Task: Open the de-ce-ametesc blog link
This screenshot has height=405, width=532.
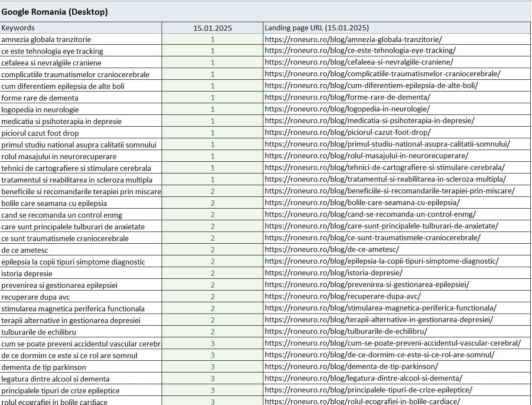Action: click(x=332, y=249)
